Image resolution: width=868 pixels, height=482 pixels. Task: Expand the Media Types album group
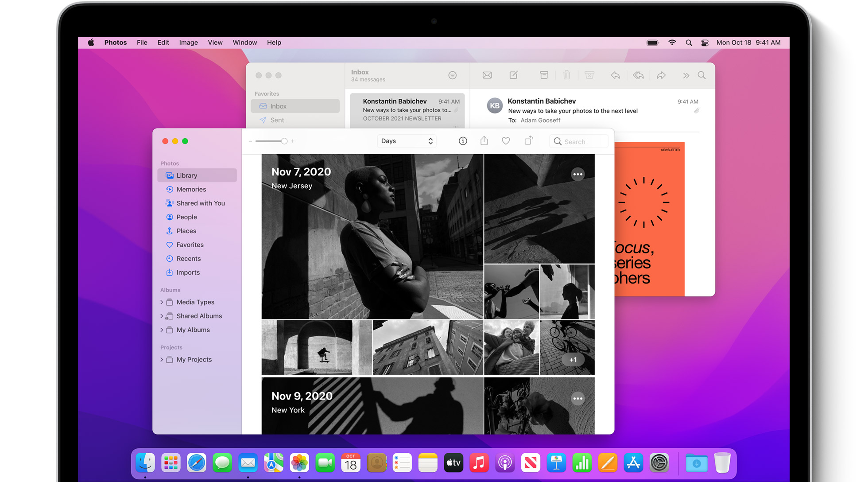[162, 302]
